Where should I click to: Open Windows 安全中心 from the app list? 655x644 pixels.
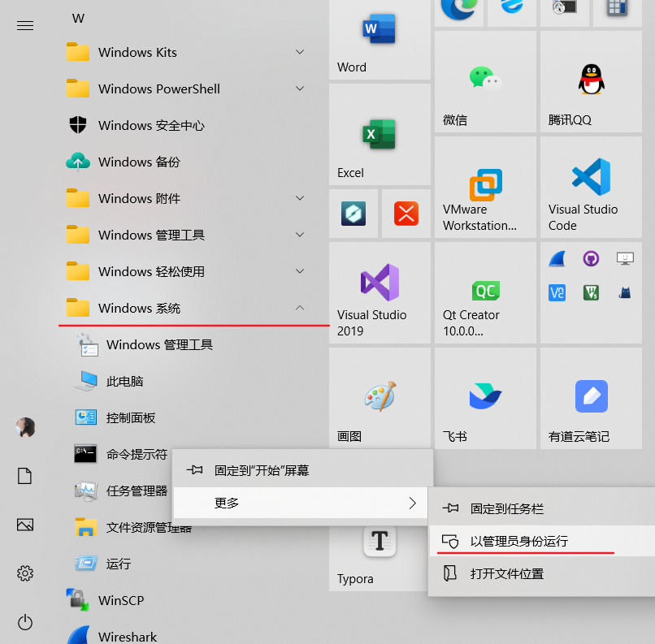point(186,125)
